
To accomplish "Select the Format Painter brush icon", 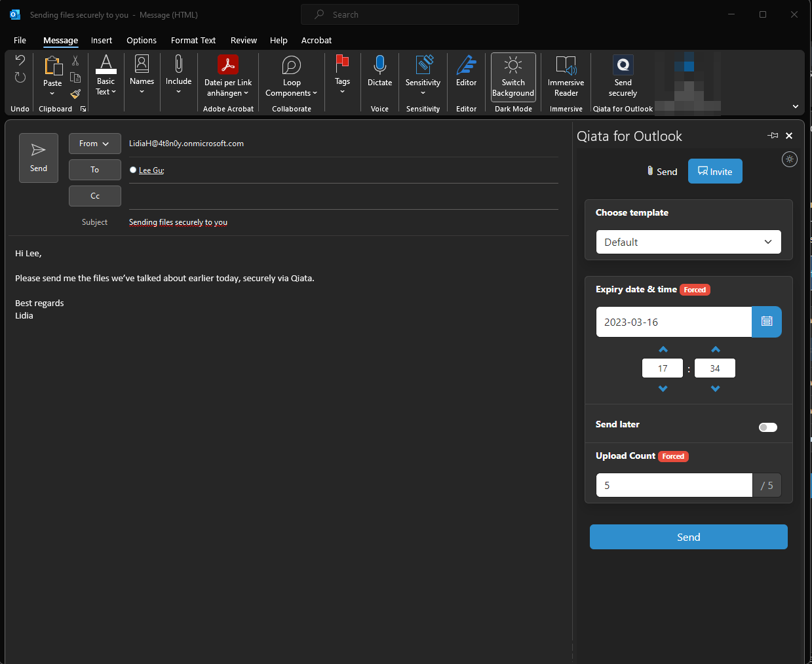I will [75, 94].
